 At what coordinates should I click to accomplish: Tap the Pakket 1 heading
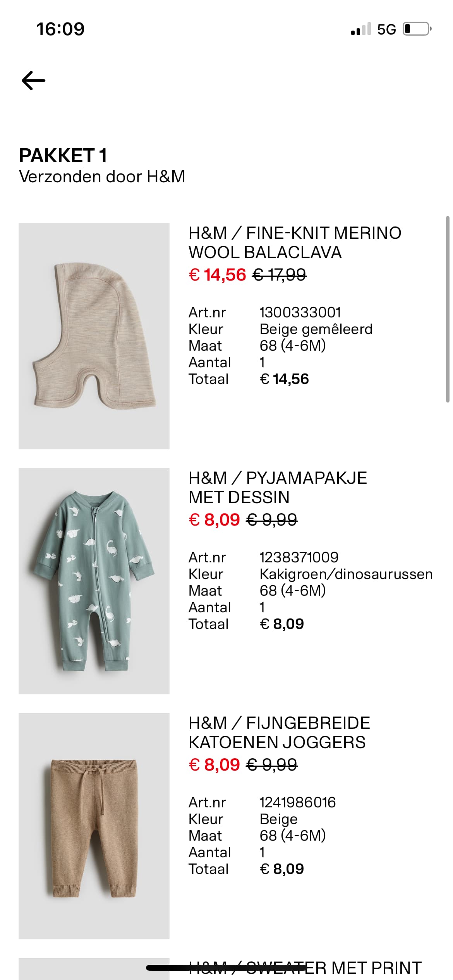(63, 156)
